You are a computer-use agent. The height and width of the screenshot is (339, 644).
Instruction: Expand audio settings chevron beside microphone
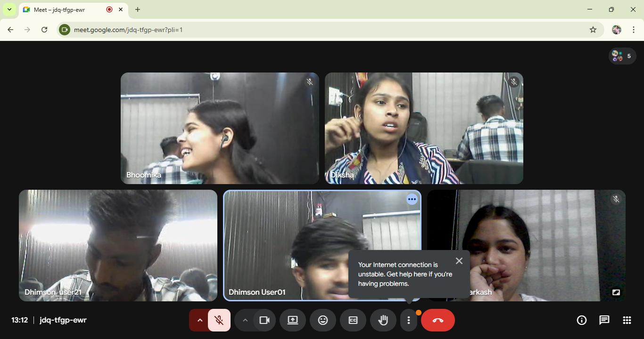pos(199,320)
